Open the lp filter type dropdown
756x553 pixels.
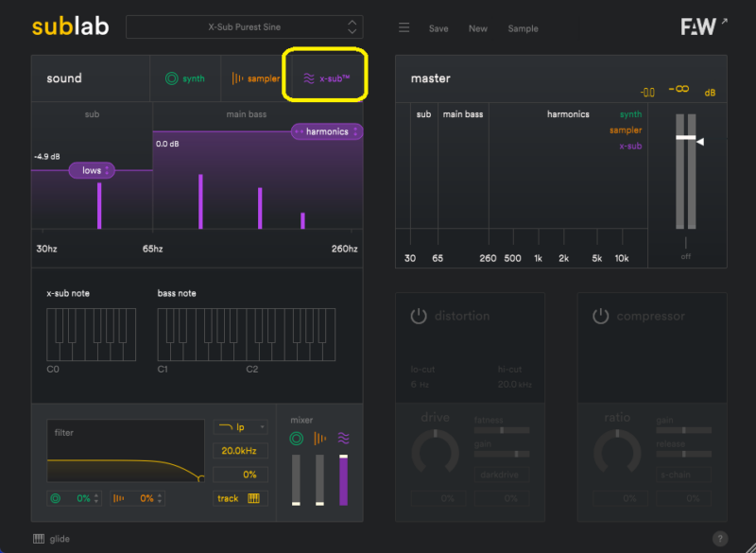tap(240, 427)
